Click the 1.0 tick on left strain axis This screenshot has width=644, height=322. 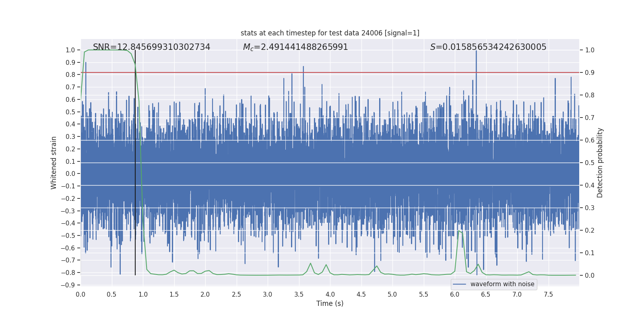click(70, 50)
